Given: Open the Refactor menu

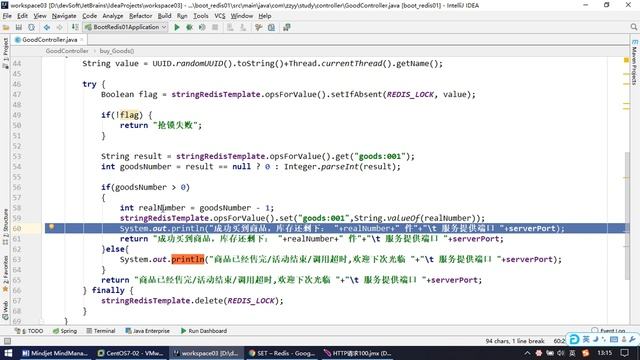Looking at the screenshot, I should [140, 16].
